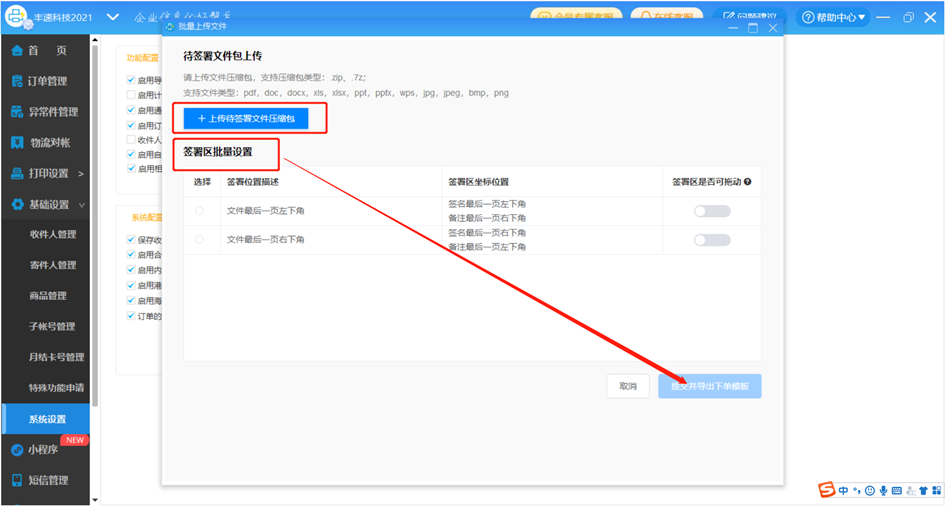
Task: Click the 物流对帐 bookmark icon
Action: pyautogui.click(x=17, y=143)
